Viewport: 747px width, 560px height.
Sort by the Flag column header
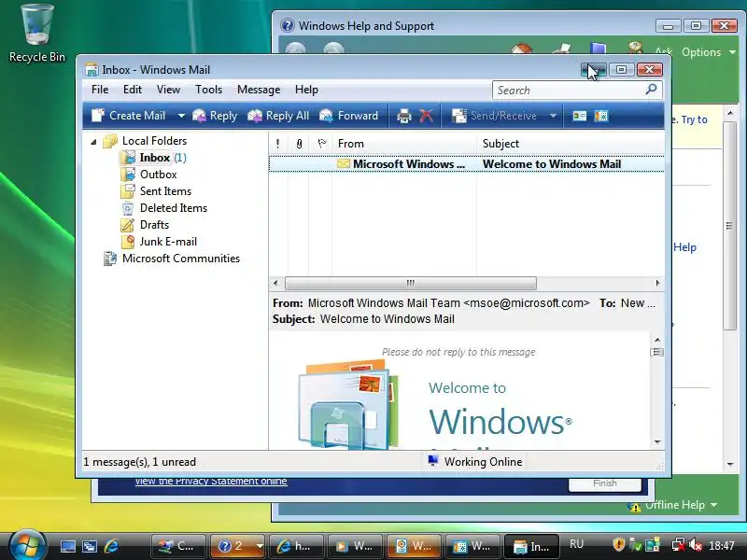click(321, 144)
